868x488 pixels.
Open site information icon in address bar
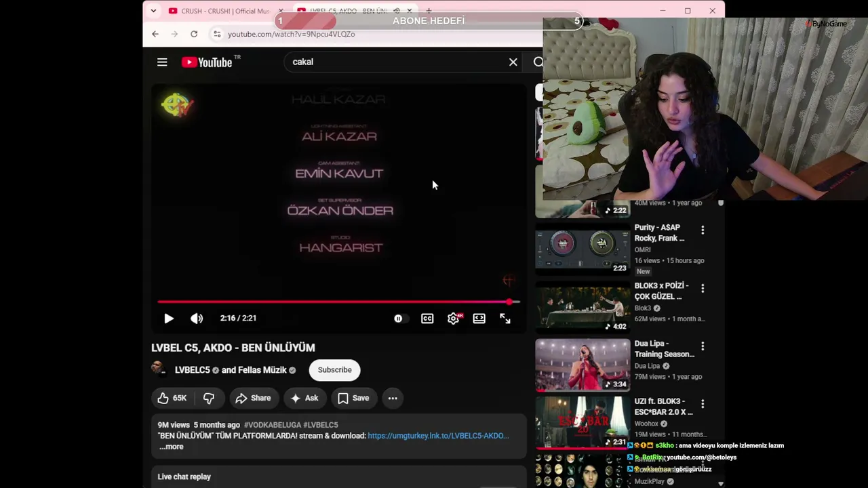click(x=216, y=34)
